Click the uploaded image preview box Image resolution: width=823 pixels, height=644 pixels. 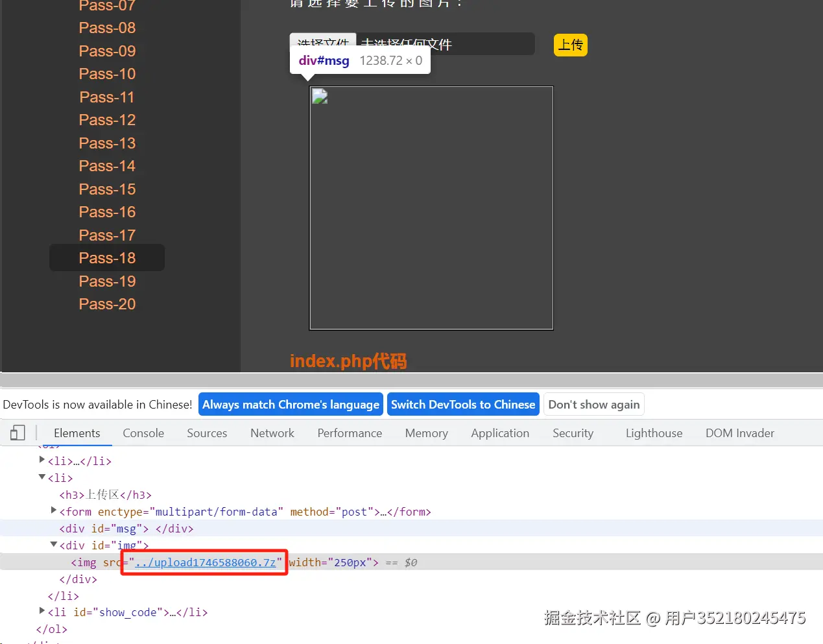tap(431, 208)
